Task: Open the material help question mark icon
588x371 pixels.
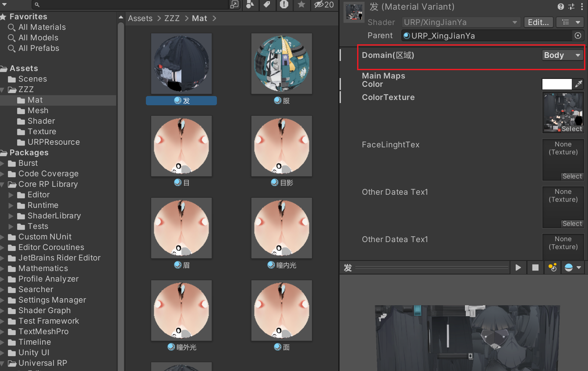Action: tap(561, 7)
